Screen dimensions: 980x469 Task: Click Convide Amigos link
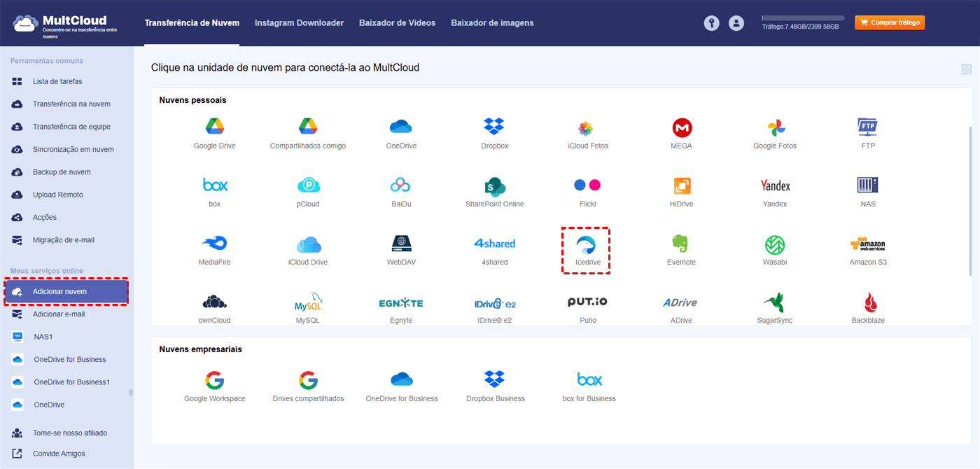tap(59, 454)
